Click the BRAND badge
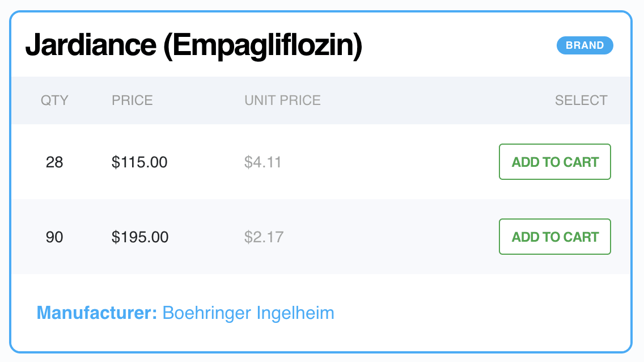This screenshot has width=644, height=362. [584, 45]
